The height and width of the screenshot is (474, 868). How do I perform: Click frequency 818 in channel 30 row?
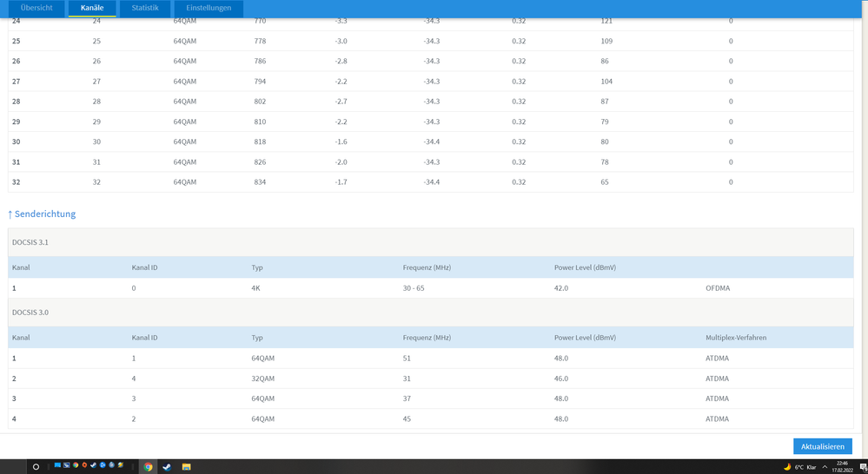(x=260, y=142)
